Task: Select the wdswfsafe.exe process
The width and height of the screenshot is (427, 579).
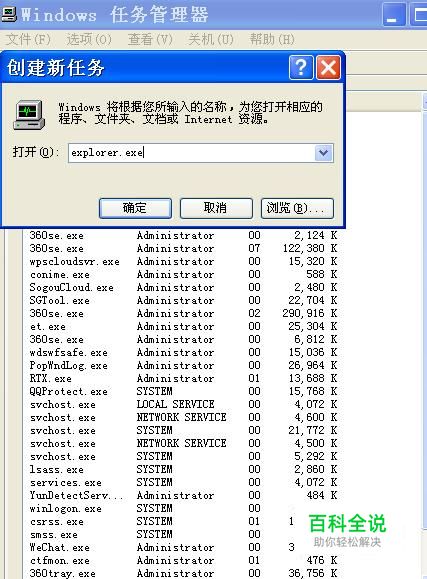Action: click(x=69, y=353)
